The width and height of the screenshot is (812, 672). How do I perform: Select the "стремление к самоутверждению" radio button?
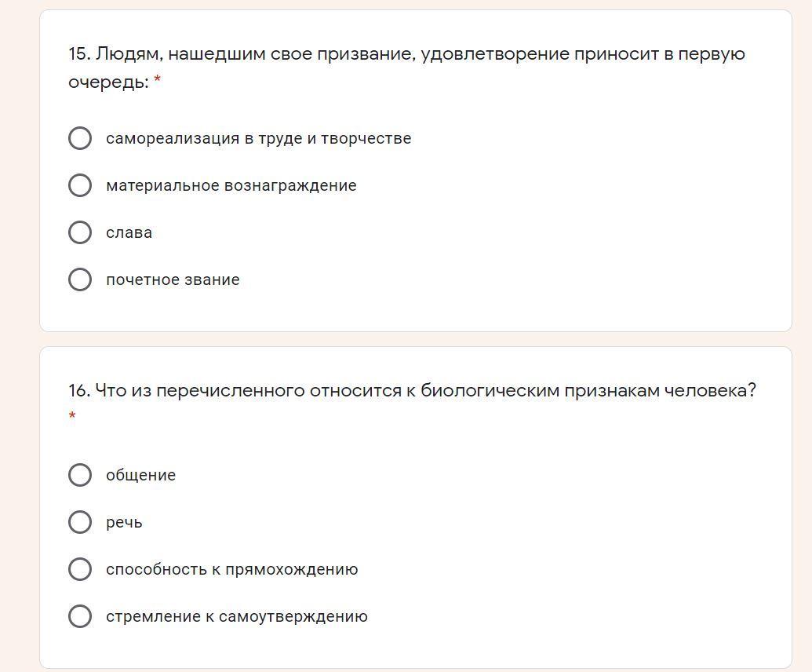(80, 616)
